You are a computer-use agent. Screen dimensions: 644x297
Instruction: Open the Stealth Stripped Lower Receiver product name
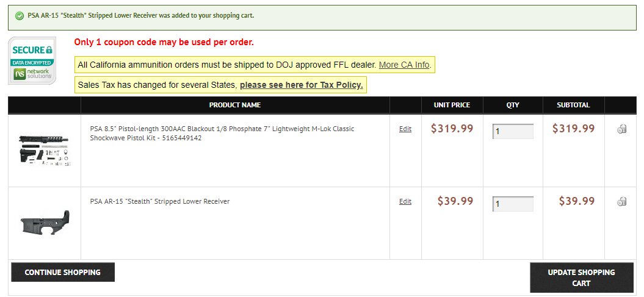(x=160, y=201)
